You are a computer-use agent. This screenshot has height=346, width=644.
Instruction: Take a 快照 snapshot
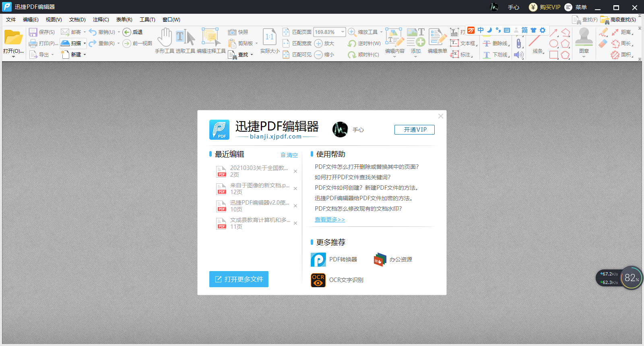point(238,32)
